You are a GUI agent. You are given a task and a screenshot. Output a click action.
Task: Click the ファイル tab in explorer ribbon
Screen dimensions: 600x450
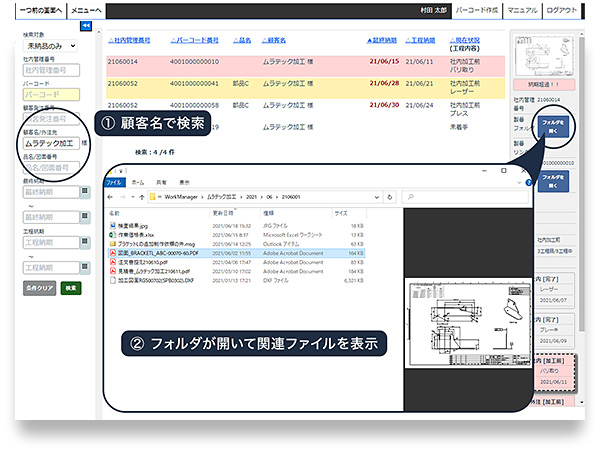[115, 183]
